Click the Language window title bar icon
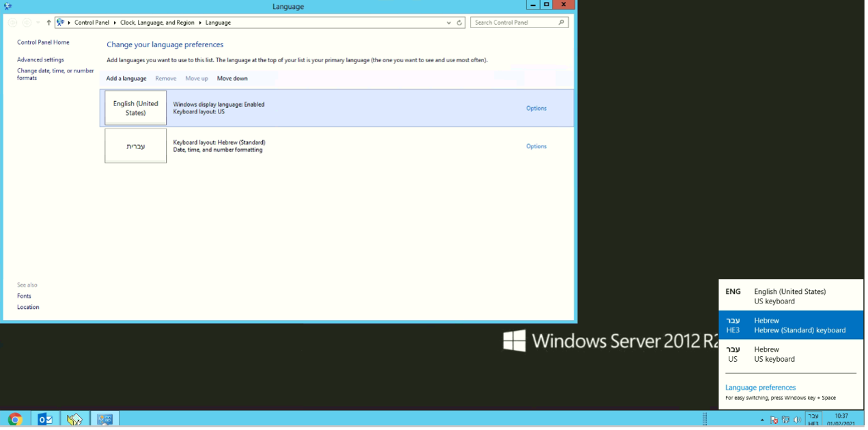 [8, 6]
